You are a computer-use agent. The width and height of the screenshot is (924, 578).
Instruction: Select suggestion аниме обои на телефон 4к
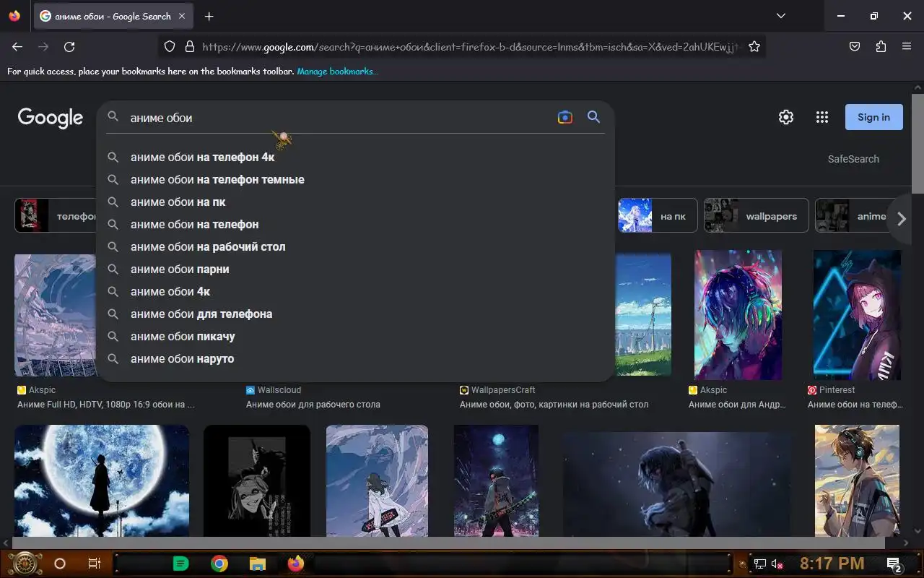[355, 157]
